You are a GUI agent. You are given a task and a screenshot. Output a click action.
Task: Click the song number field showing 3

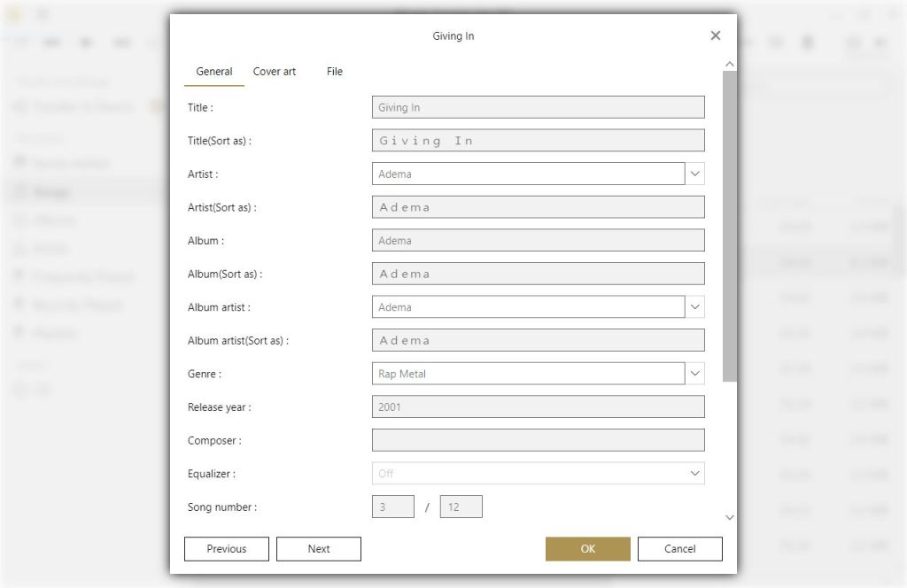(x=393, y=507)
